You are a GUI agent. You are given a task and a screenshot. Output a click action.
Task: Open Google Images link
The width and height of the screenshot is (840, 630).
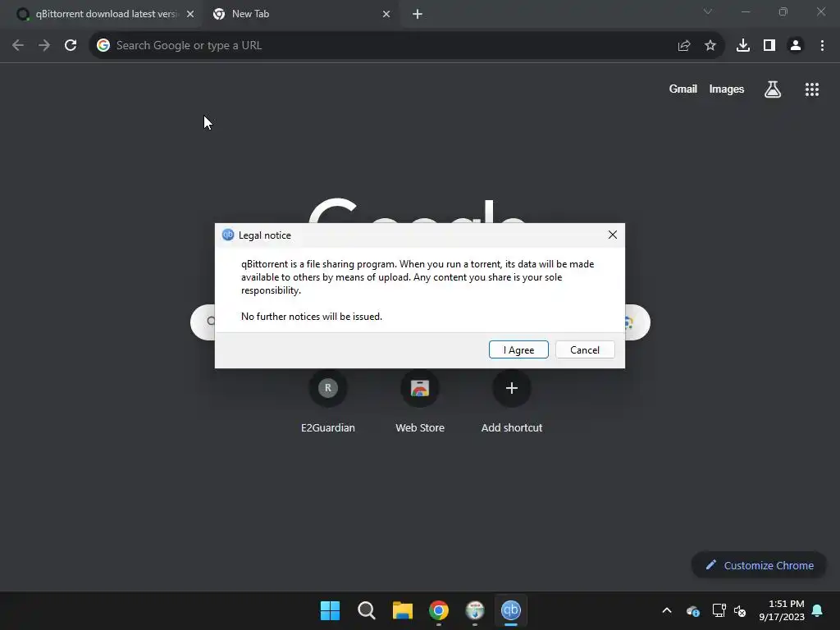(727, 89)
